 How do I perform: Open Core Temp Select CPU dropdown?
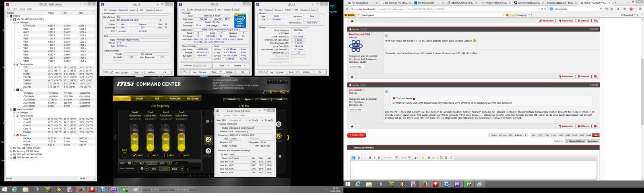pyautogui.click(x=238, y=120)
